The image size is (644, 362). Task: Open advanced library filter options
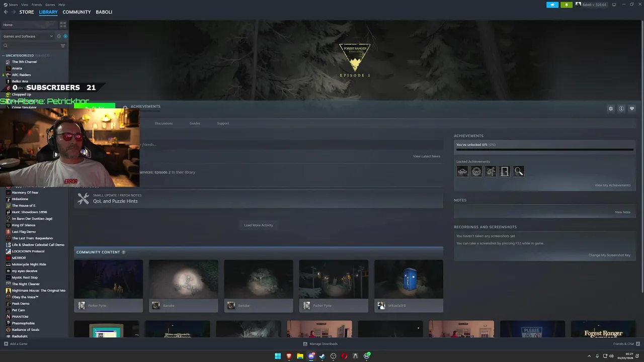[63, 46]
